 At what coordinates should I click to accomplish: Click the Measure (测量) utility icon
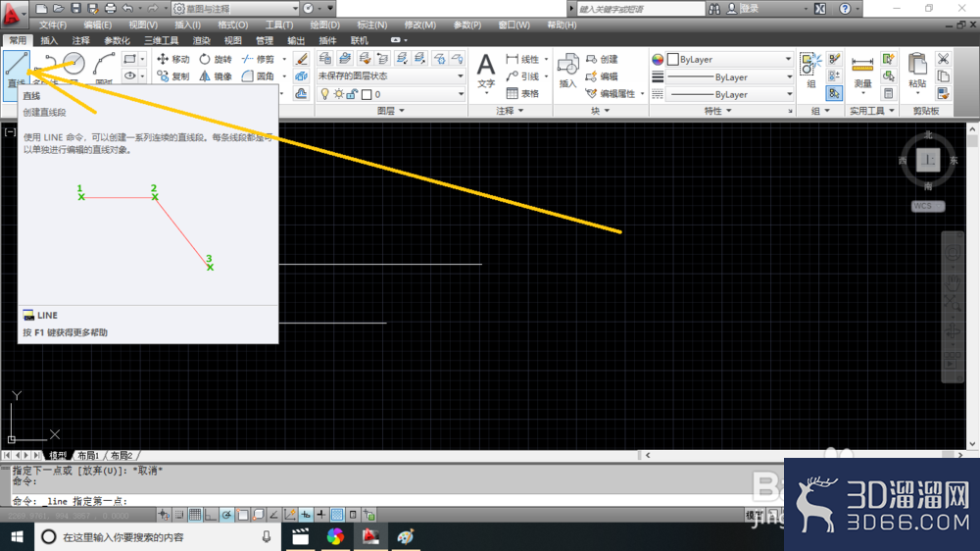point(862,72)
